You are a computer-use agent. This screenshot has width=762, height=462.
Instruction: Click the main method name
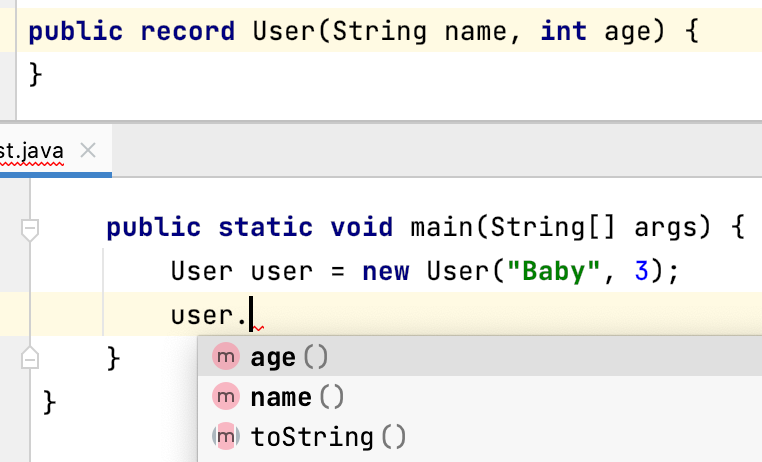(442, 228)
